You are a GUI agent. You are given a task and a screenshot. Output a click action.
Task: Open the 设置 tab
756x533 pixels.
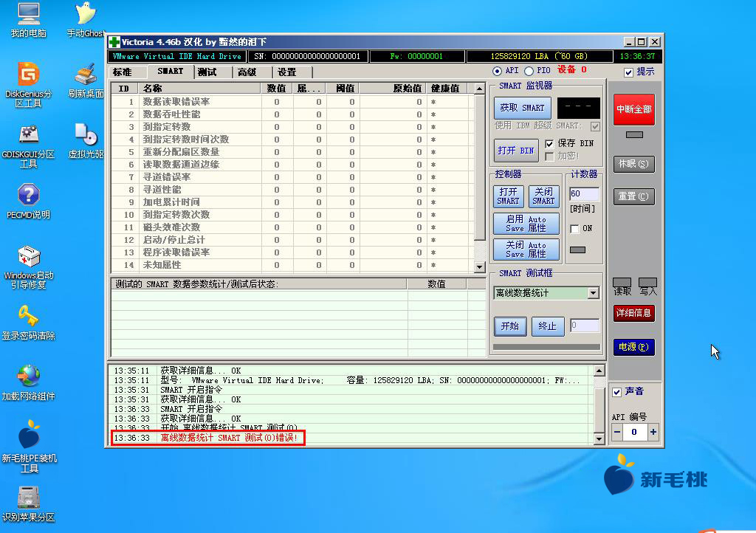(x=287, y=72)
